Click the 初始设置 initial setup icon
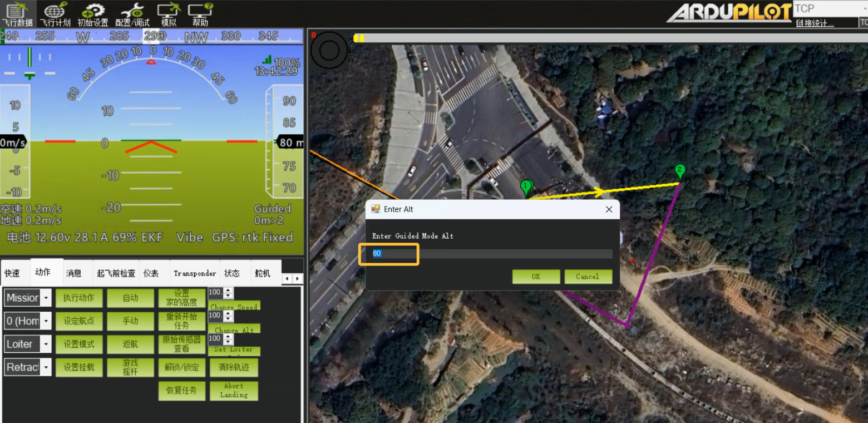Screen dimensions: 868x423 (x=93, y=14)
